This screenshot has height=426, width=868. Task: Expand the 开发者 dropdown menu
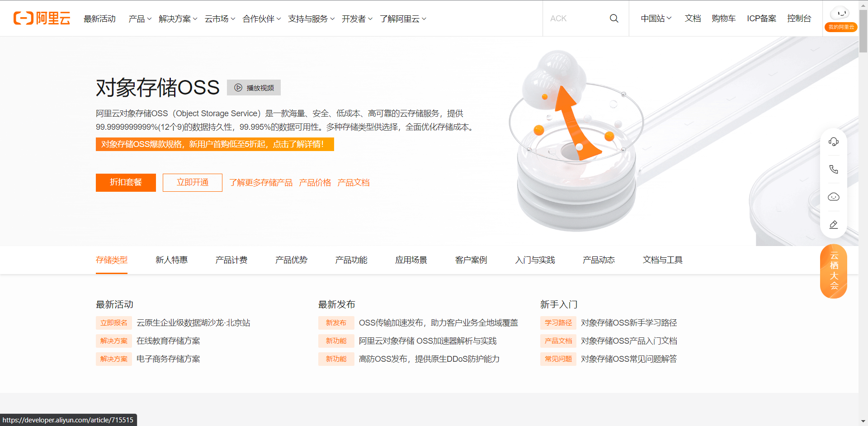pyautogui.click(x=357, y=19)
